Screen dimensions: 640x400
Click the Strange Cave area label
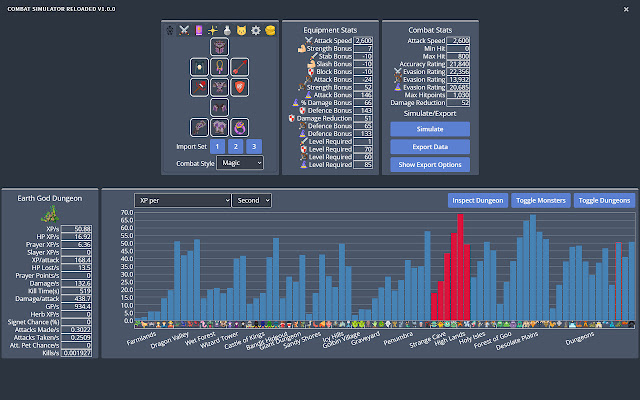[428, 340]
